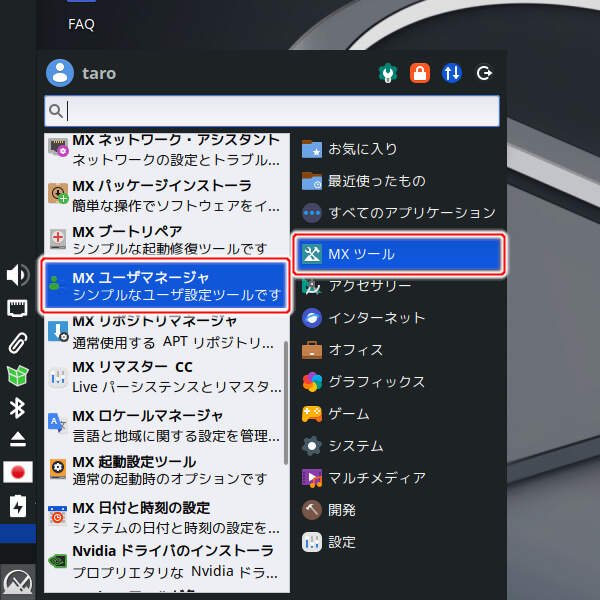Screen dimensions: 600x600
Task: Click the MX 日付と時刻 calendar clock icon
Action: point(57,515)
